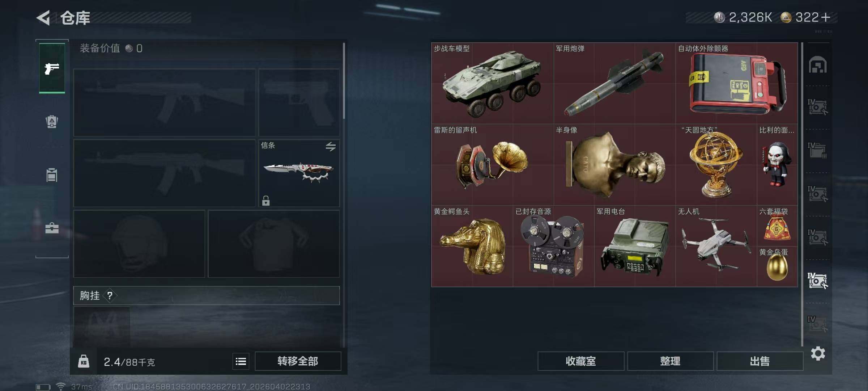The image size is (868, 391).
Task: Select the highlighted level IV storage box icon
Action: pyautogui.click(x=817, y=281)
